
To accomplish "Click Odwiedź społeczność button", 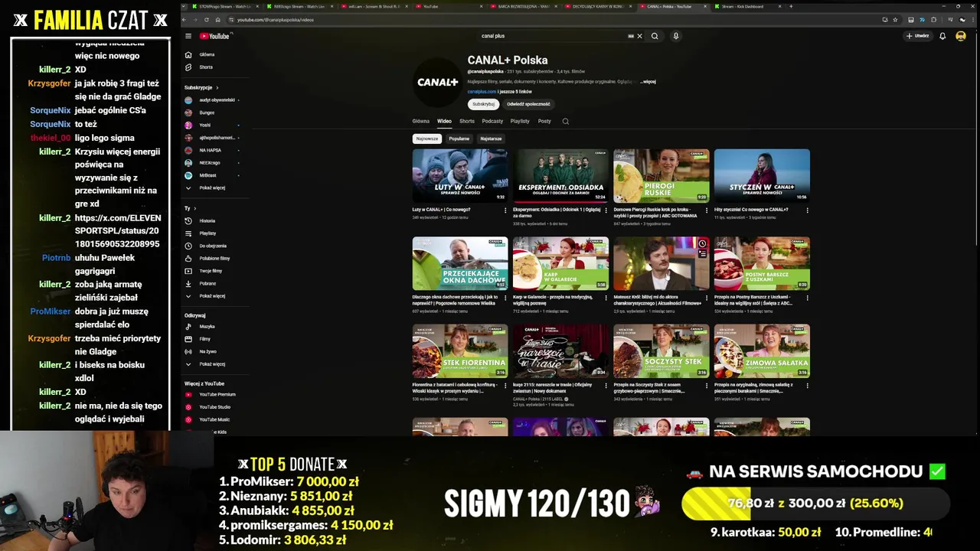I will coord(528,104).
